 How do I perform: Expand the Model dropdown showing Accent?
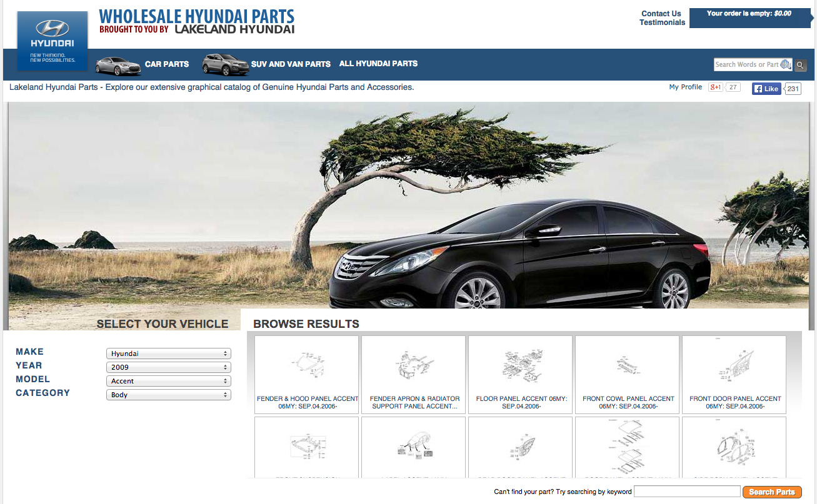coord(169,381)
